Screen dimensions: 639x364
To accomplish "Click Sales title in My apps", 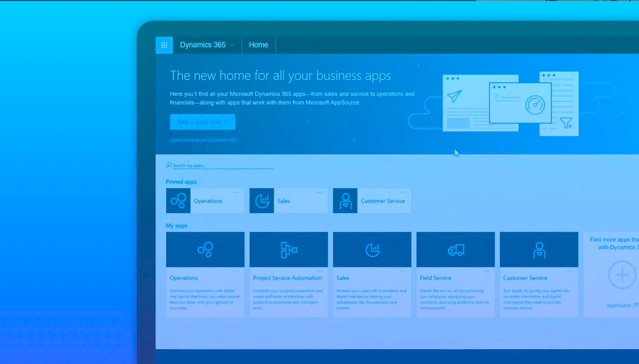I will pos(343,278).
